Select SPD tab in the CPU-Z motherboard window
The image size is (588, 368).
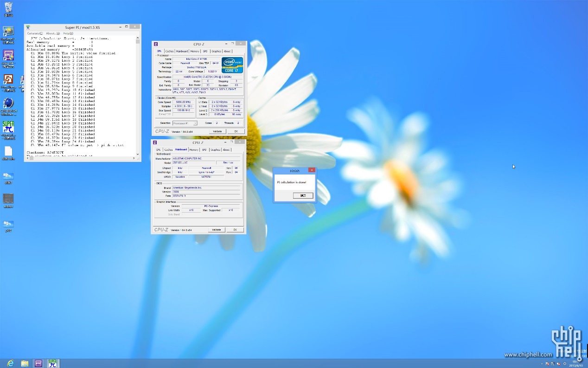click(204, 150)
